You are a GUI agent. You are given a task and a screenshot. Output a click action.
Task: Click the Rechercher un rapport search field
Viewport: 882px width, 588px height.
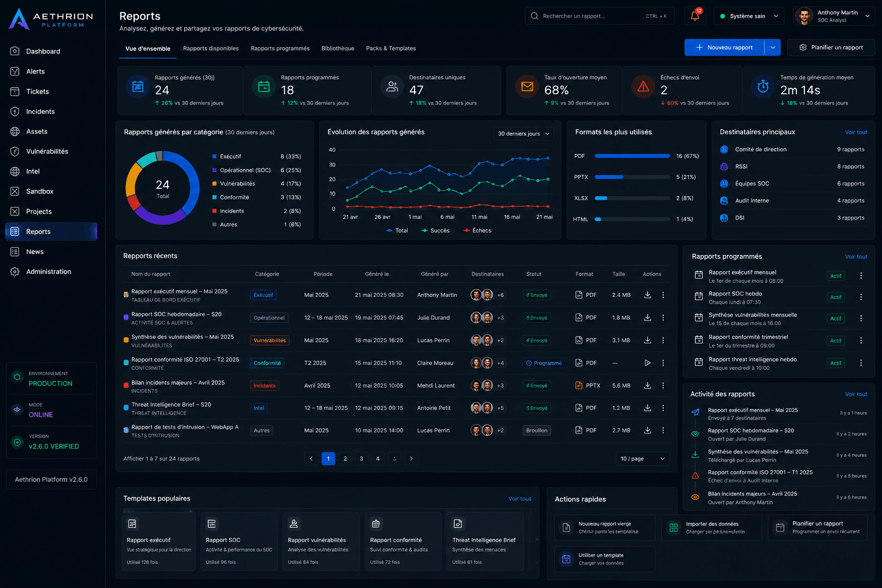(x=599, y=16)
